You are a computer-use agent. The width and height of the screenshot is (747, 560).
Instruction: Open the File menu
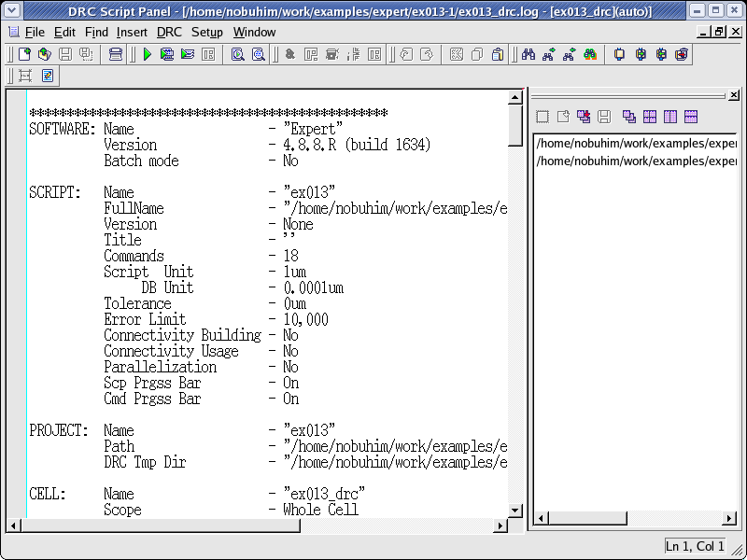35,33
